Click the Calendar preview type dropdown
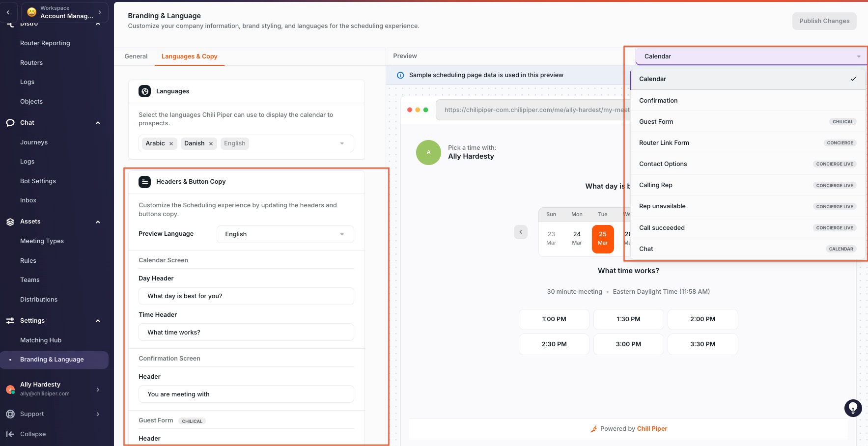Image resolution: width=868 pixels, height=446 pixels. coord(752,56)
